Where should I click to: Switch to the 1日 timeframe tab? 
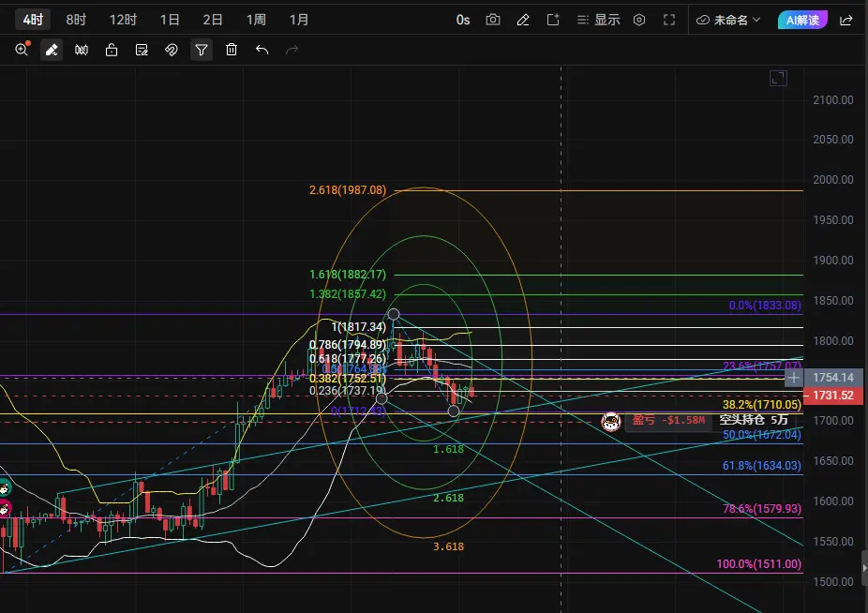(170, 20)
